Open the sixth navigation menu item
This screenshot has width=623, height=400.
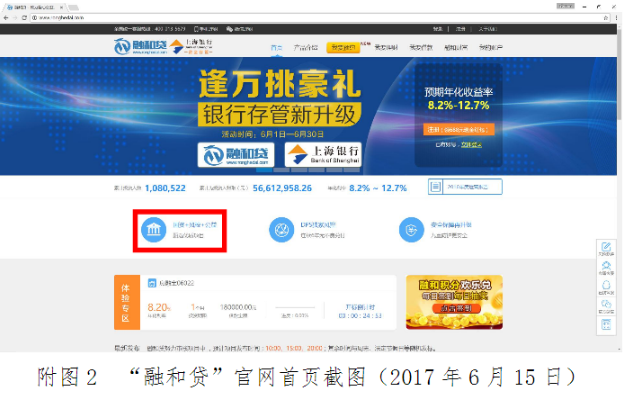[x=456, y=48]
